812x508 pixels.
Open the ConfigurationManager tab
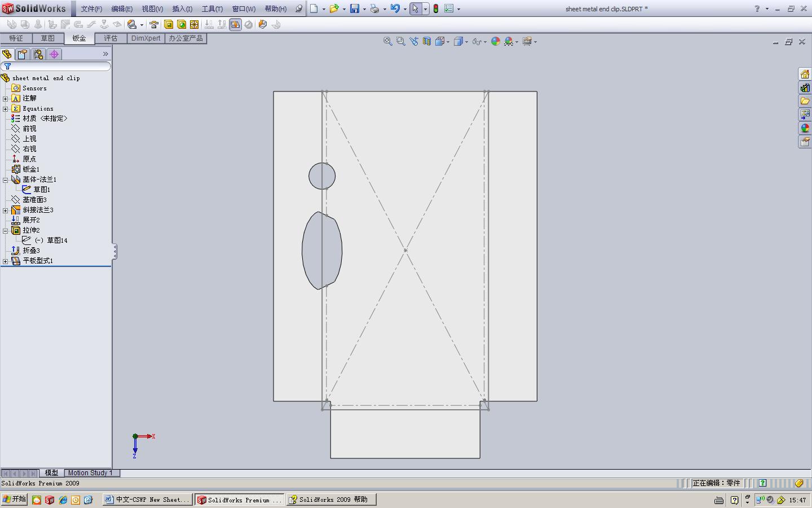click(x=38, y=54)
